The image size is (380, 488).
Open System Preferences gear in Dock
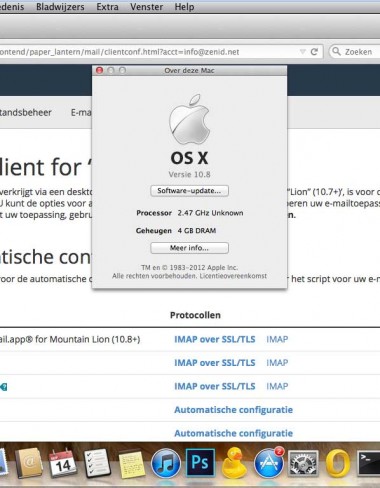pyautogui.click(x=303, y=464)
